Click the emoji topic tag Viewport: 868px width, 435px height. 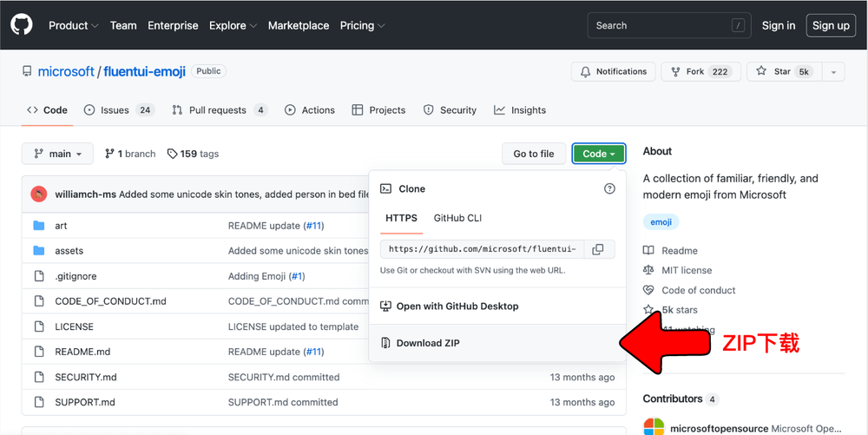pos(661,222)
